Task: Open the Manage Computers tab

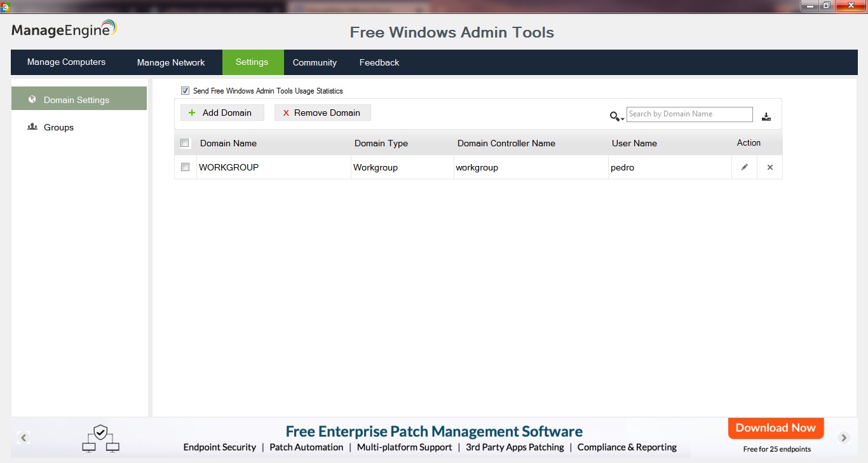Action: coord(66,62)
